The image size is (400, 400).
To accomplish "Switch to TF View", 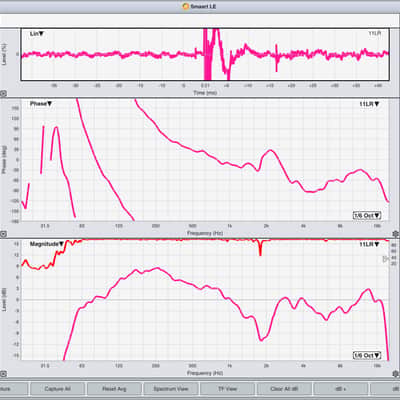I will pos(227,389).
